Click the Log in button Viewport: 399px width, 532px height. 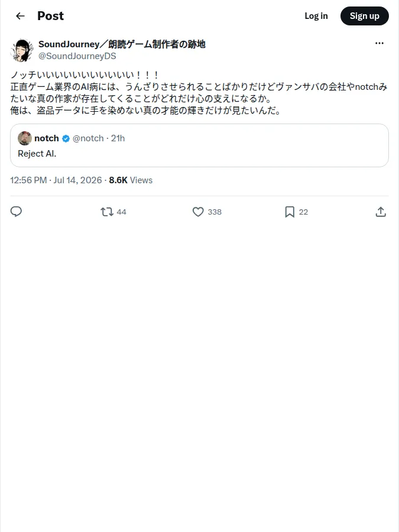[316, 16]
